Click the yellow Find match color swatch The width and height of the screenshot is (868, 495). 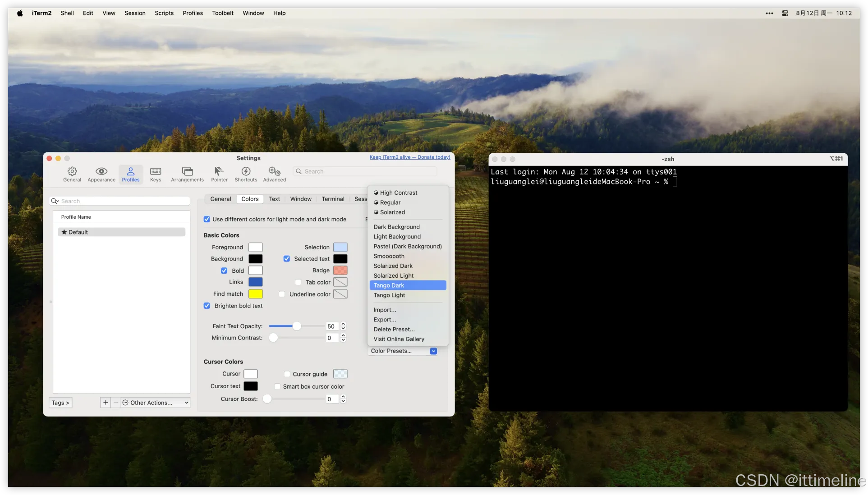[x=255, y=294]
